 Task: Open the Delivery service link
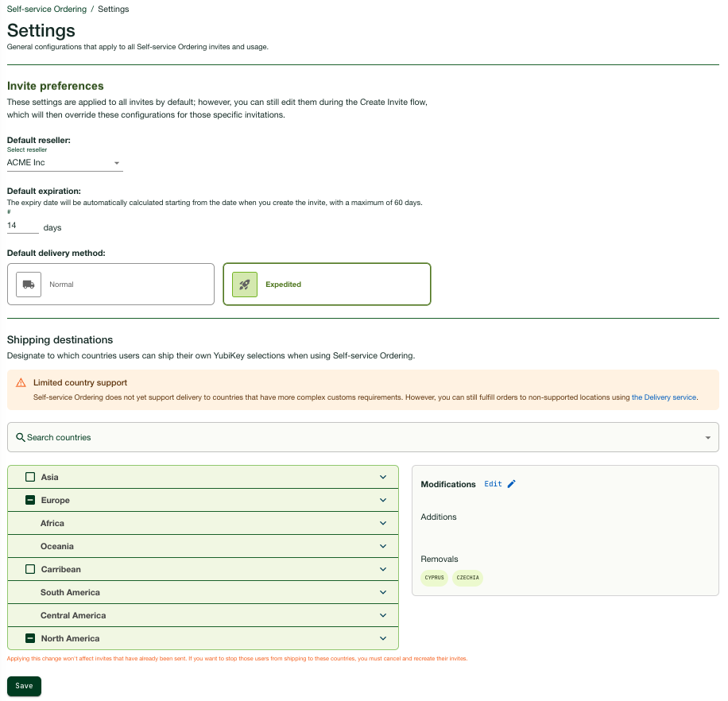click(x=664, y=397)
